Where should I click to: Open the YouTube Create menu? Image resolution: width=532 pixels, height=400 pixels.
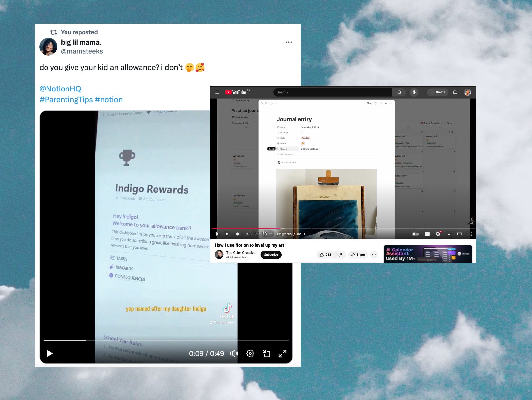coord(437,92)
